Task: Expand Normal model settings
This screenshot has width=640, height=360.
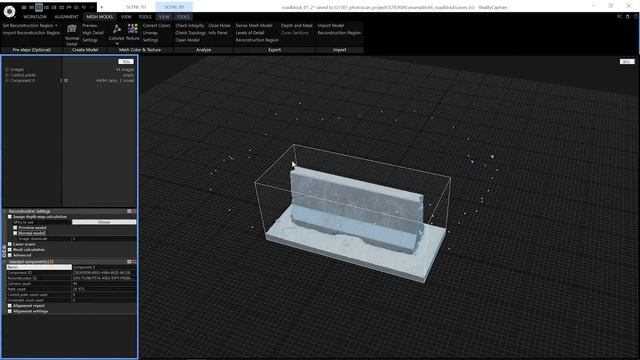Action: point(15,233)
